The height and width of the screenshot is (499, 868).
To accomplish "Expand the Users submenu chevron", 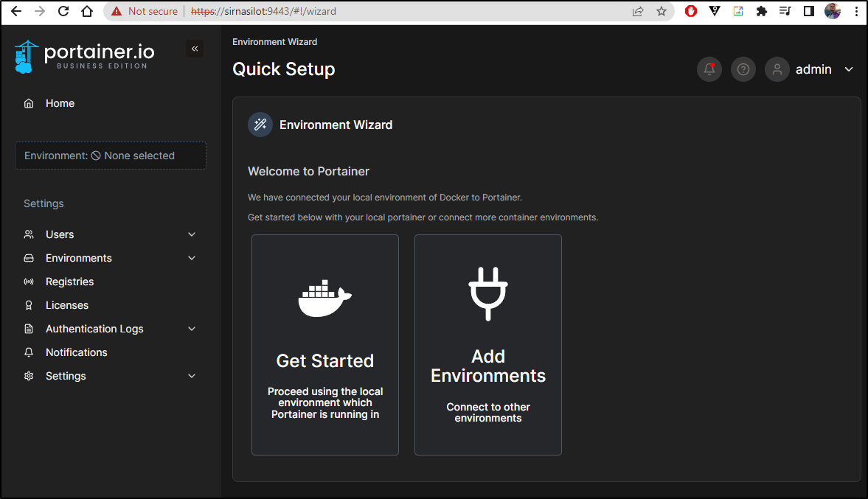I will 192,234.
